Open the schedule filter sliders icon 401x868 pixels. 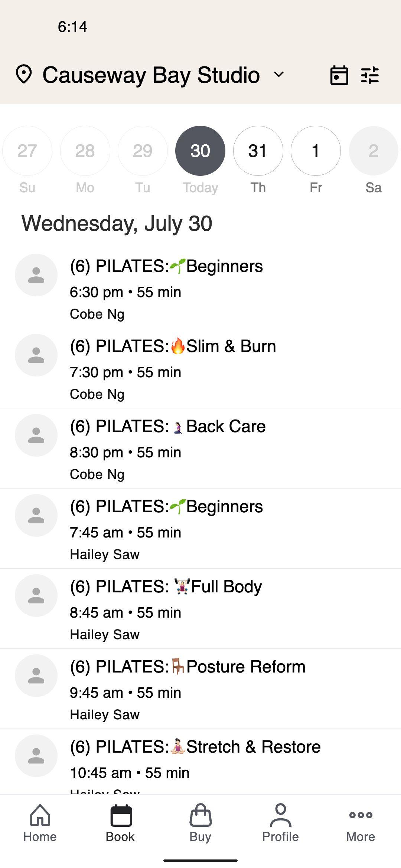pyautogui.click(x=370, y=75)
